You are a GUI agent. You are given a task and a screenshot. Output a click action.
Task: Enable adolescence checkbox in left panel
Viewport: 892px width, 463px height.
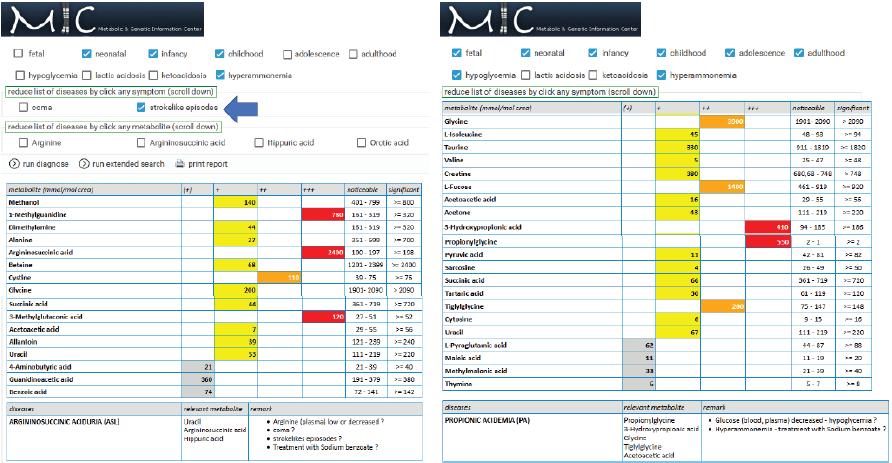287,54
